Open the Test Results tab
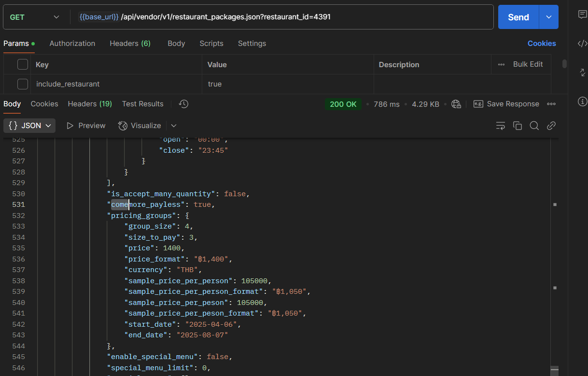Viewport: 588px width, 376px height. click(x=142, y=104)
